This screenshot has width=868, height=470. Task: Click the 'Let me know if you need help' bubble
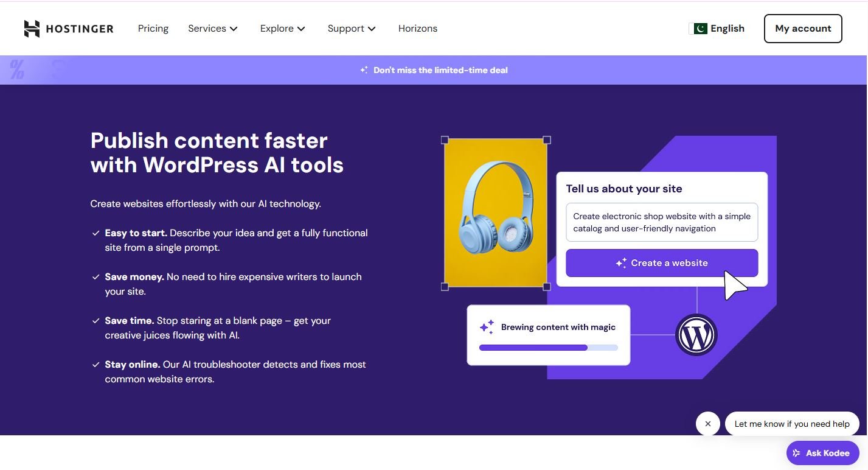[x=792, y=424]
